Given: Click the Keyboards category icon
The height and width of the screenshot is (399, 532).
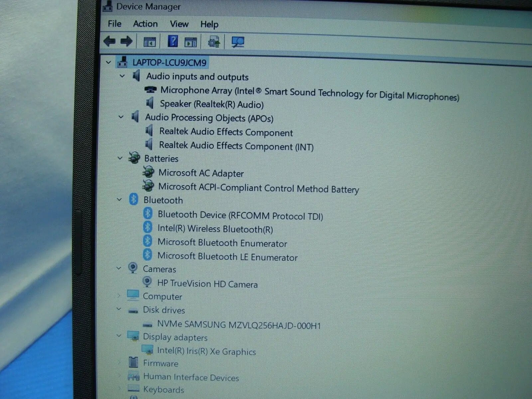Looking at the screenshot, I should (x=133, y=388).
